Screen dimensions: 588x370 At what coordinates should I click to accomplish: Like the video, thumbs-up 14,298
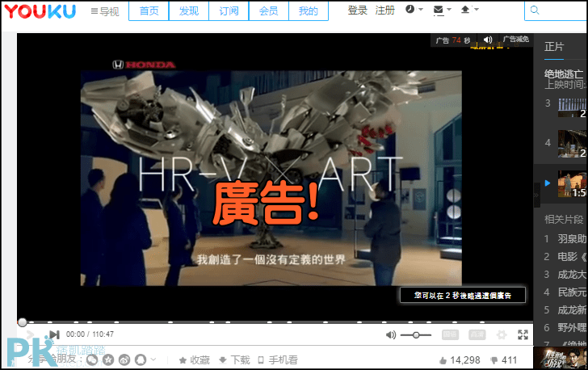point(460,360)
